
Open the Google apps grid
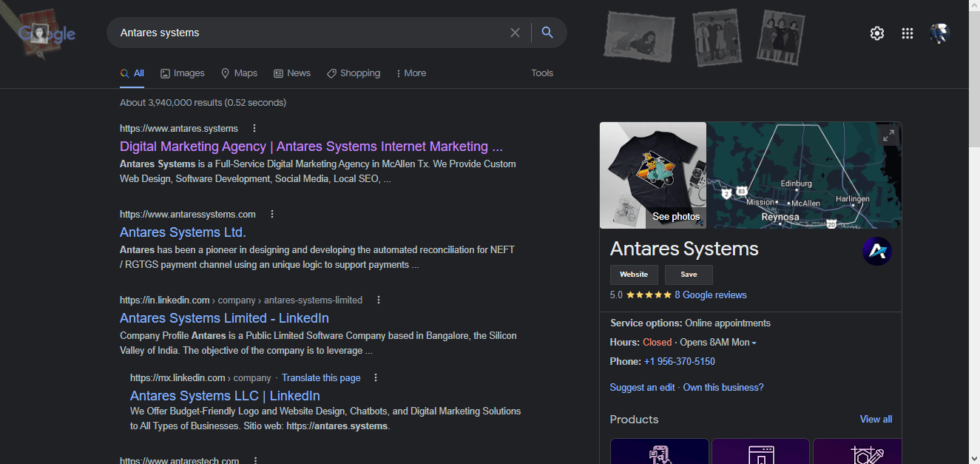908,33
